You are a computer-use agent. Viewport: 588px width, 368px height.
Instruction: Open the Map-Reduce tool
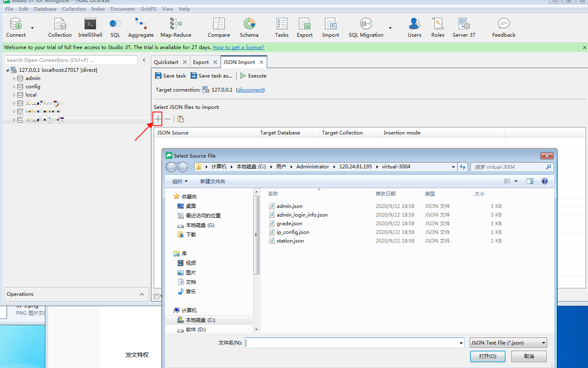click(176, 28)
